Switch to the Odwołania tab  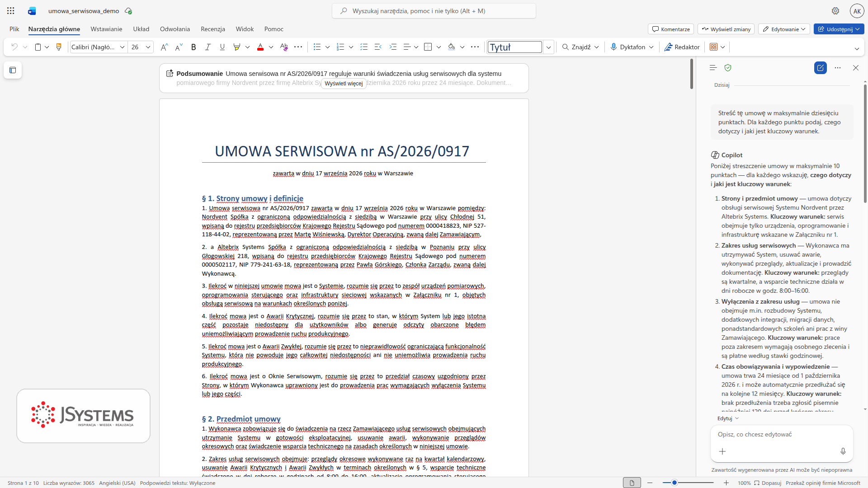175,29
